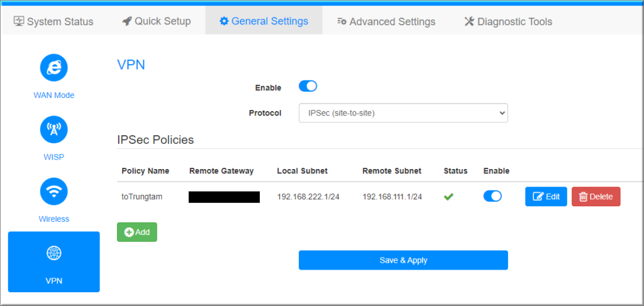Select the WISP antenna icon
This screenshot has width=644, height=306.
(x=53, y=129)
